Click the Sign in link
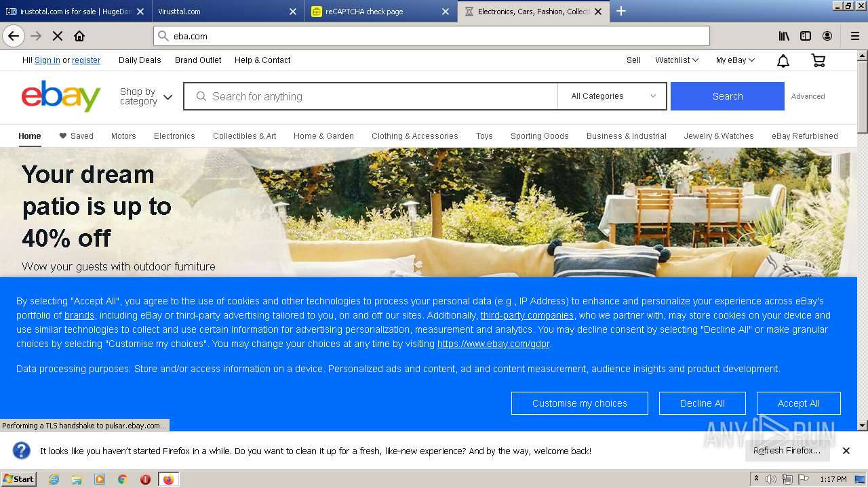Viewport: 868px width, 488px height. [x=47, y=60]
